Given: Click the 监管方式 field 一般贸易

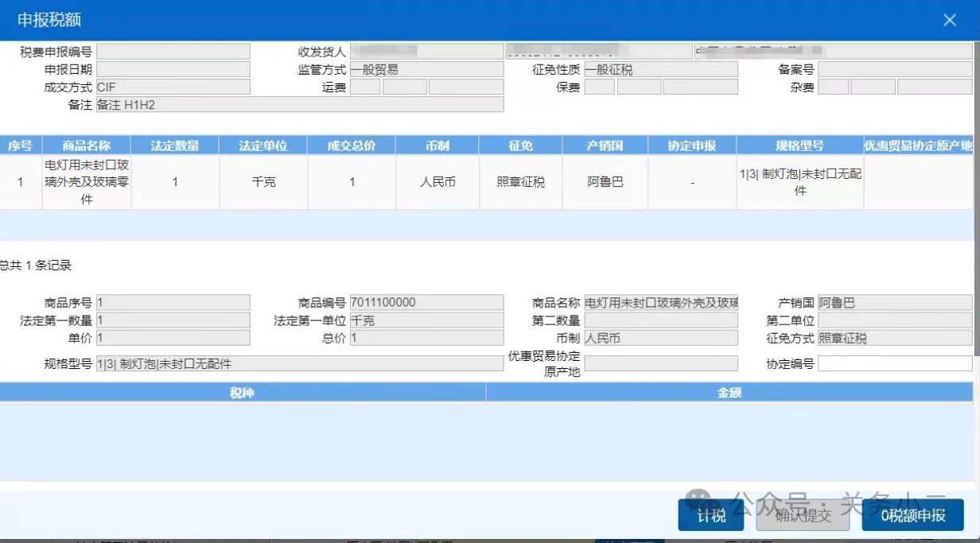Looking at the screenshot, I should tap(426, 69).
